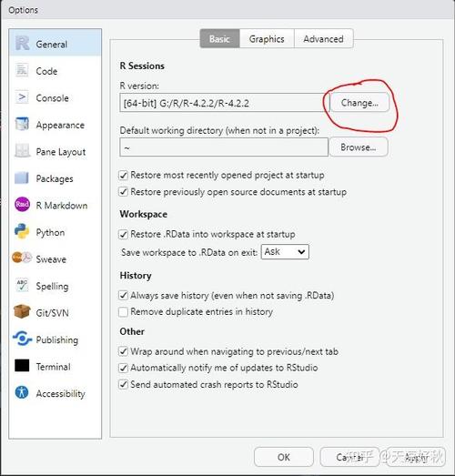Switch to the Advanced tab
The width and height of the screenshot is (455, 476).
pos(324,38)
